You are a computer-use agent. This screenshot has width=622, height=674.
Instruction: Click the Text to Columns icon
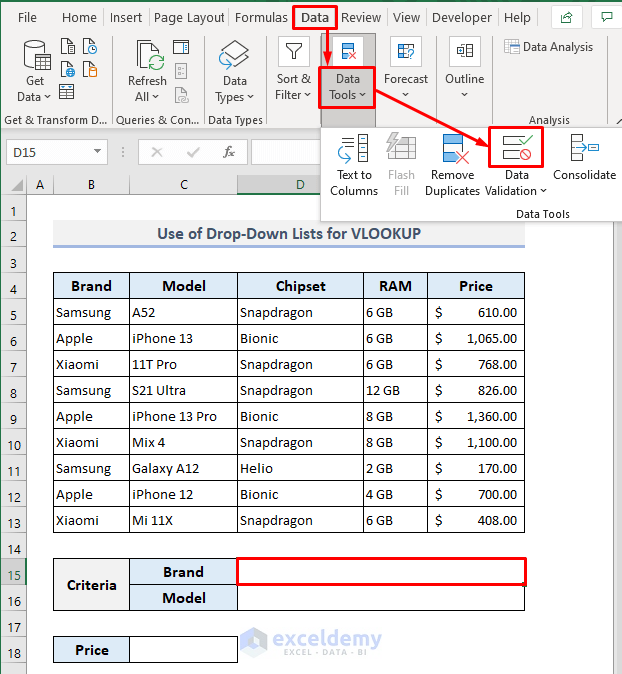pos(353,149)
